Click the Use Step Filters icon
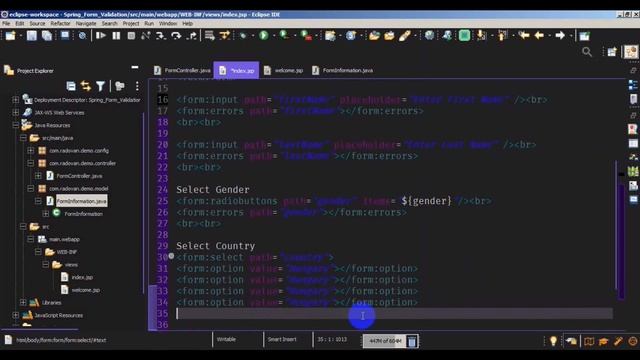640x360 pixels. [224, 36]
